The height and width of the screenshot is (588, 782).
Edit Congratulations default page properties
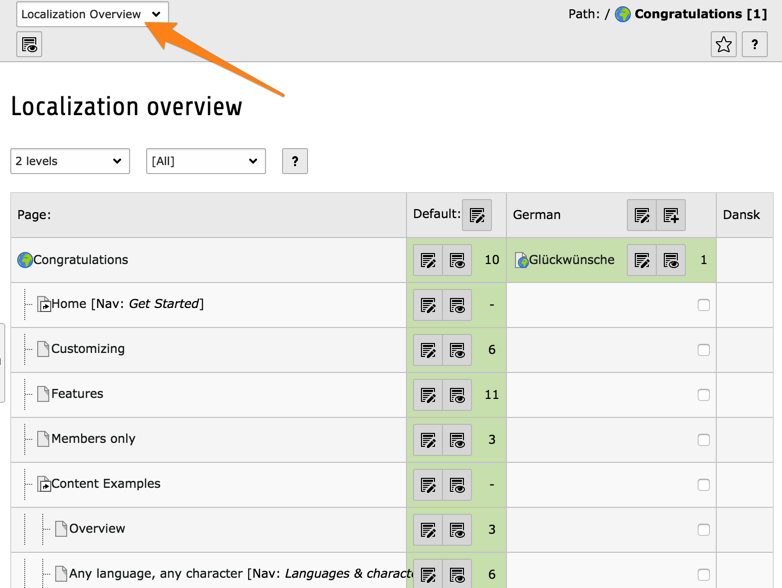tap(428, 260)
